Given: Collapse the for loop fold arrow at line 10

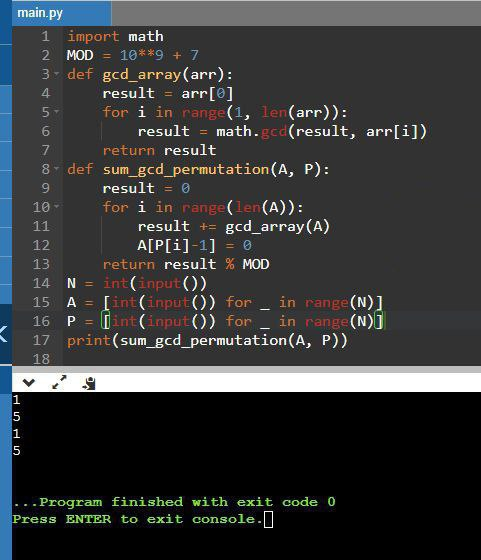Looking at the screenshot, I should pyautogui.click(x=56, y=206).
